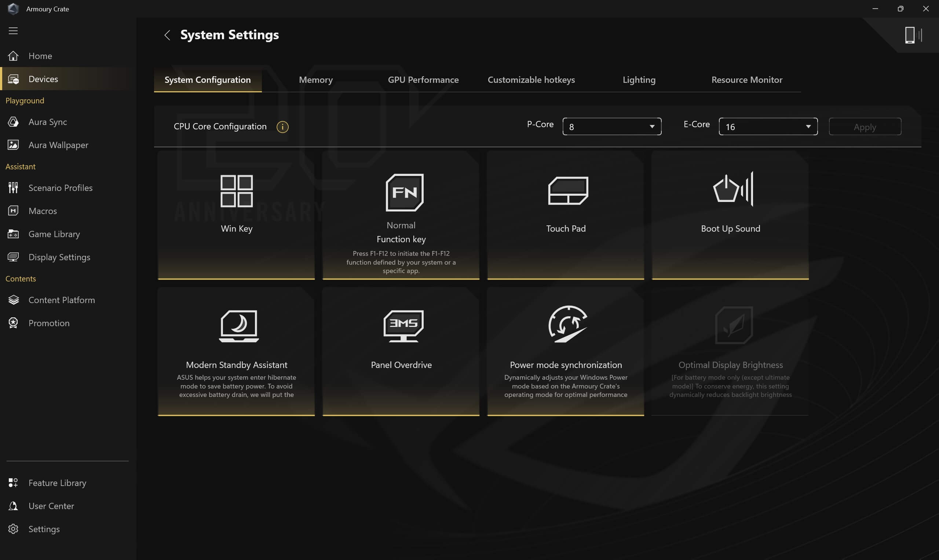Open Aura Sync via its icon
Screen dimensions: 939x560
(x=13, y=122)
